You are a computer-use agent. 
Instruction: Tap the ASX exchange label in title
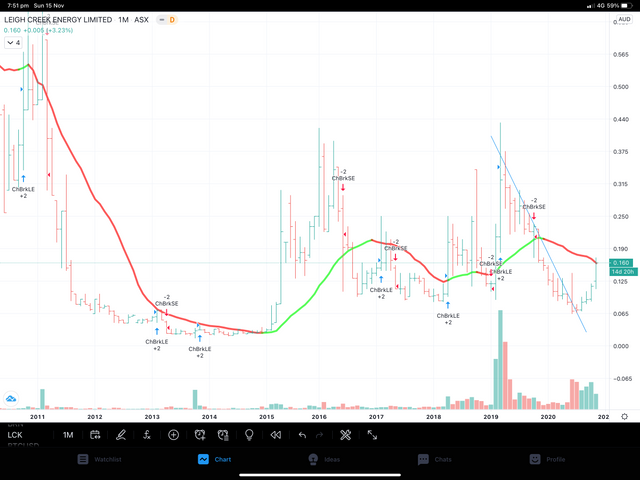[x=141, y=20]
